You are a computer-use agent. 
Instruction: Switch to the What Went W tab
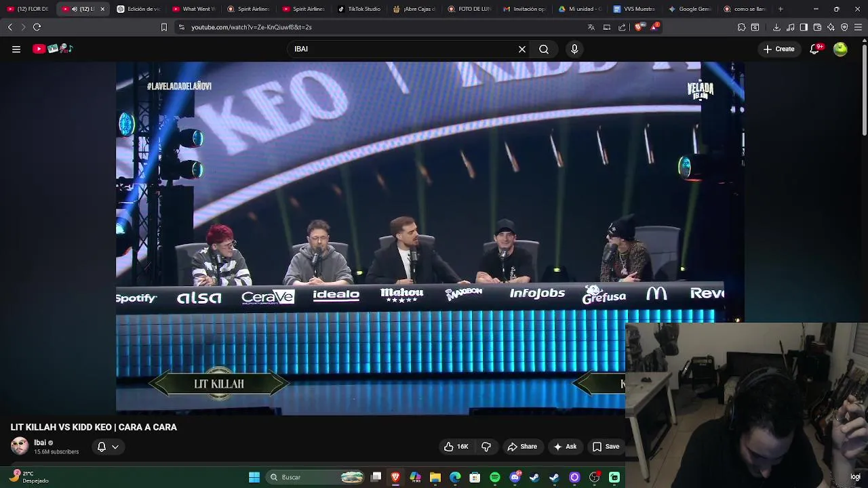(x=193, y=9)
